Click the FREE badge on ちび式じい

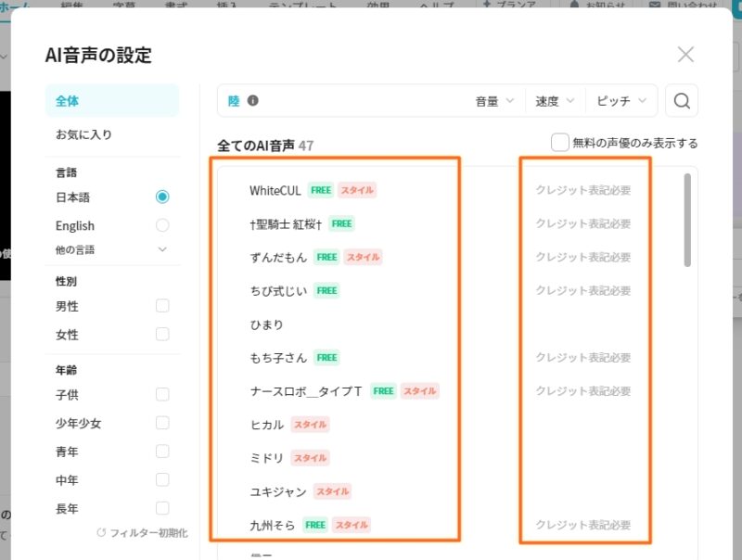tap(326, 291)
